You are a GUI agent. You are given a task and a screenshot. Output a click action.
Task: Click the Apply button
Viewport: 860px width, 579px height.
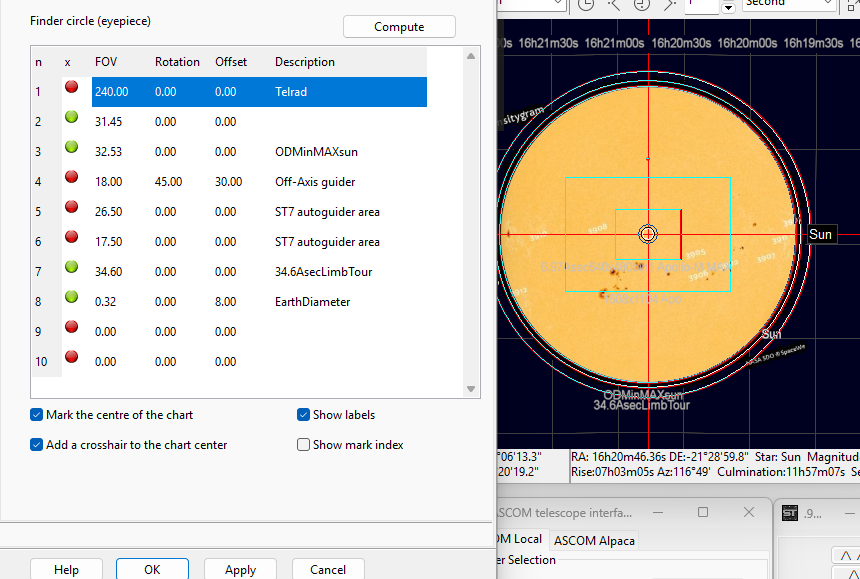(240, 569)
